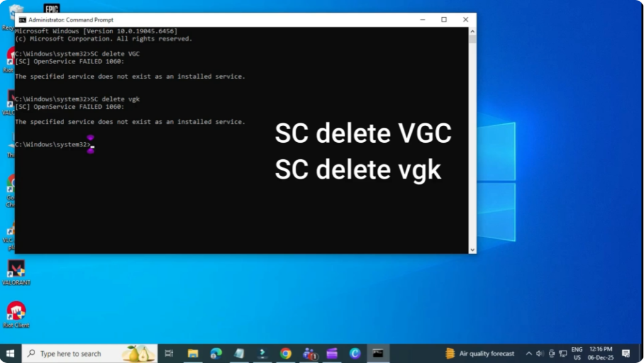Expand hidden icons in the system tray
The height and width of the screenshot is (363, 644).
click(530, 354)
